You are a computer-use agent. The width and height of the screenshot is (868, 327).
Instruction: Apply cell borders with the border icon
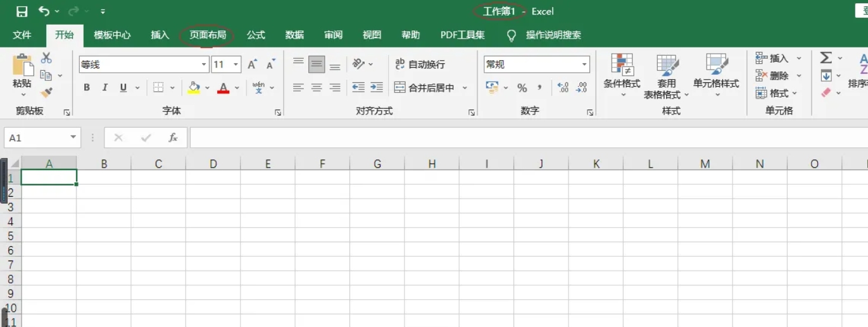[158, 88]
